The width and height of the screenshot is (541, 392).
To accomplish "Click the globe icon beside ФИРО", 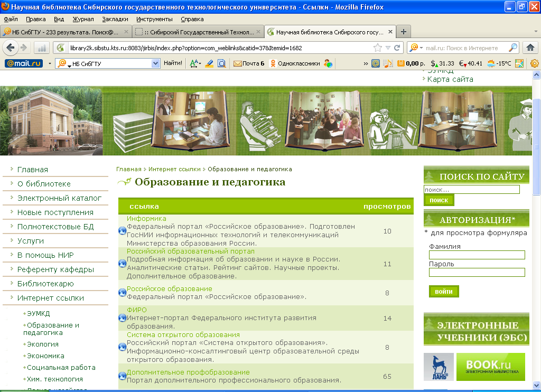I will [122, 318].
